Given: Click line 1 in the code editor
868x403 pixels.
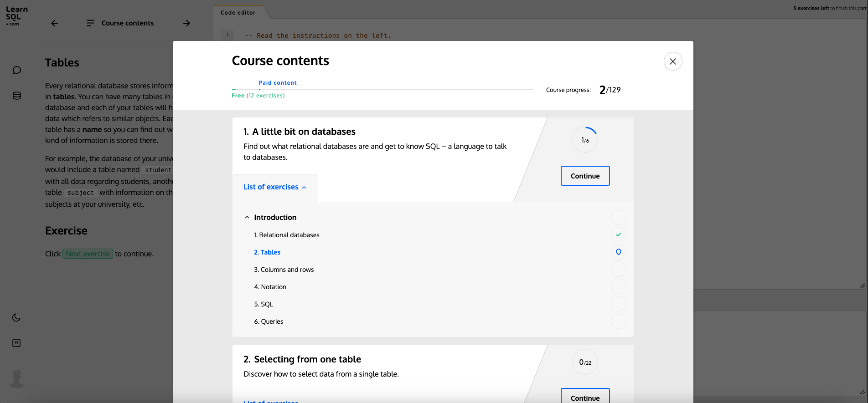Looking at the screenshot, I should coord(318,36).
